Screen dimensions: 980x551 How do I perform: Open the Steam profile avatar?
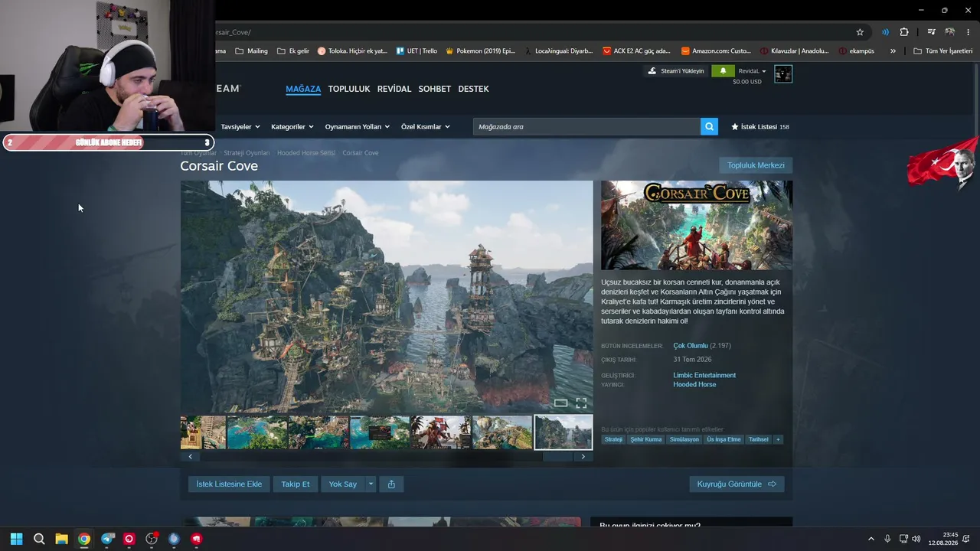click(783, 73)
